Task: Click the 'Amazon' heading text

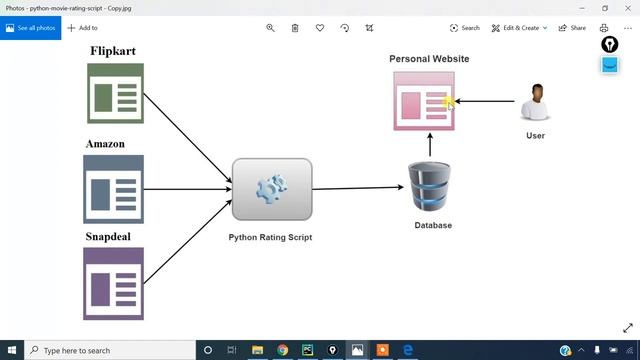Action: tap(105, 144)
